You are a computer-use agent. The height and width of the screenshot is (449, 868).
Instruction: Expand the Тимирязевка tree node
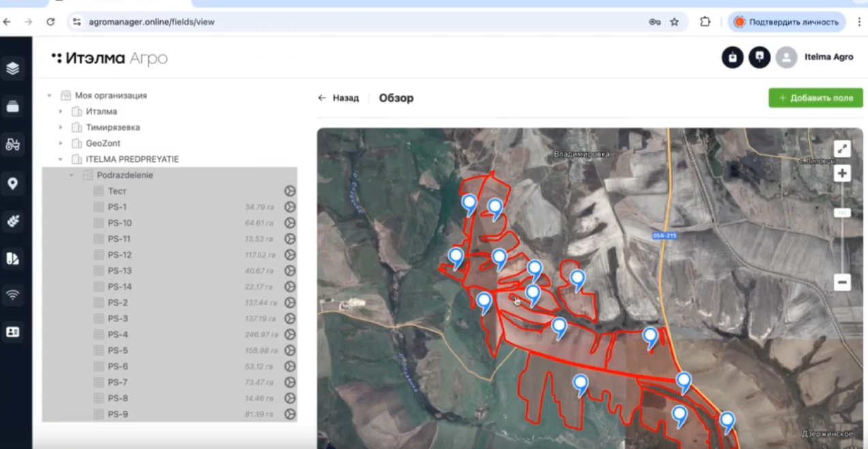tap(61, 128)
